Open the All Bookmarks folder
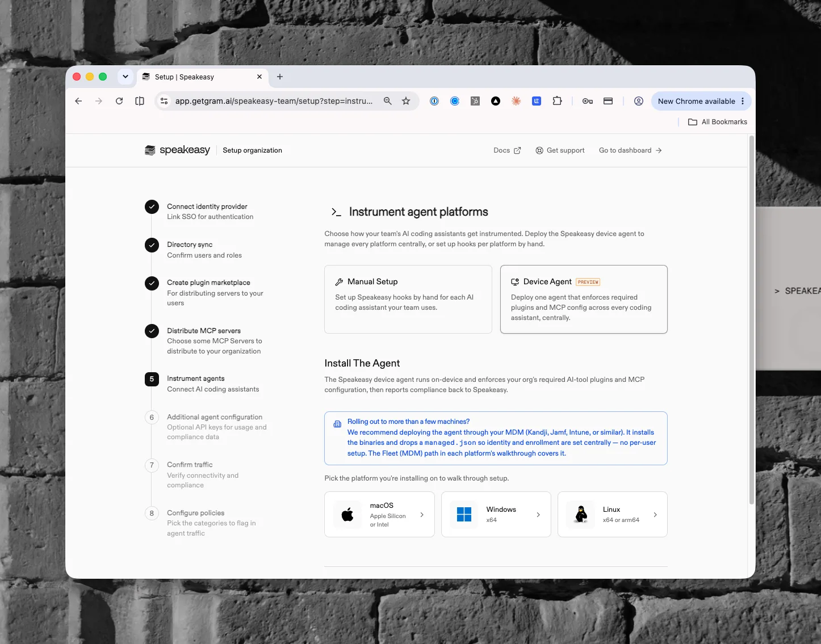This screenshot has width=821, height=644. (x=718, y=122)
